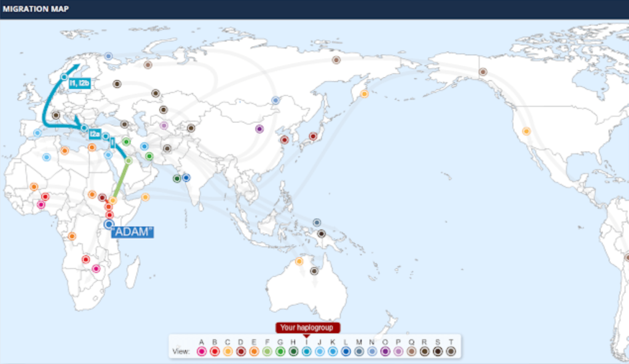Click the purple marker in China
The height and width of the screenshot is (364, 629).
click(x=259, y=129)
